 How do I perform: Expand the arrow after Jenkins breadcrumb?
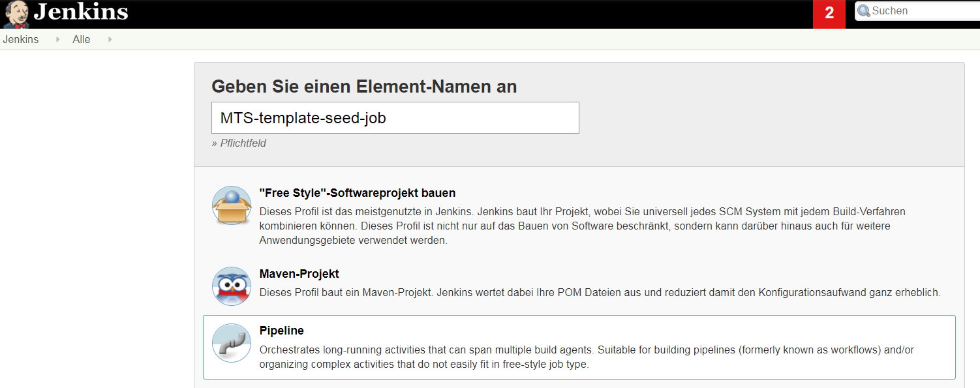(x=57, y=39)
